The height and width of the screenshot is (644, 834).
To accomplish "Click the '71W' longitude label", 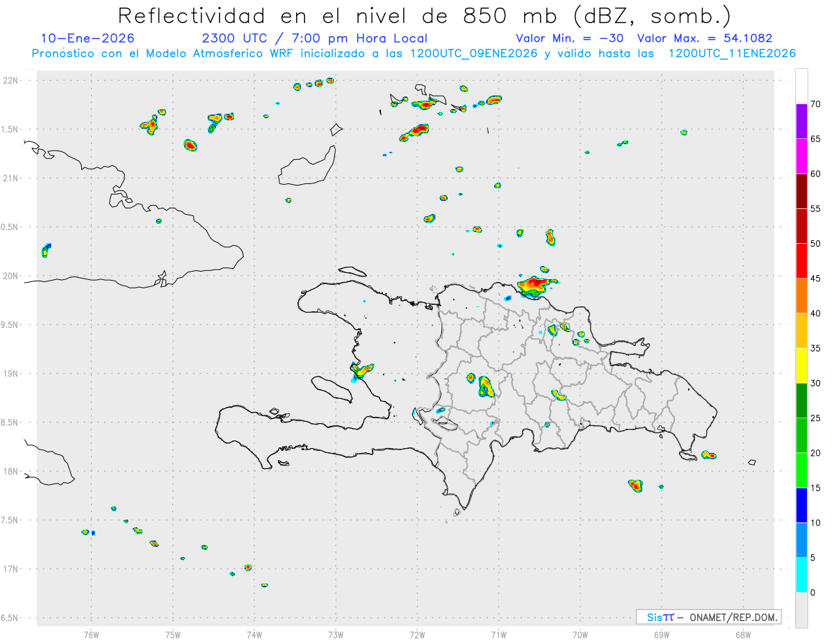I will click(x=498, y=635).
